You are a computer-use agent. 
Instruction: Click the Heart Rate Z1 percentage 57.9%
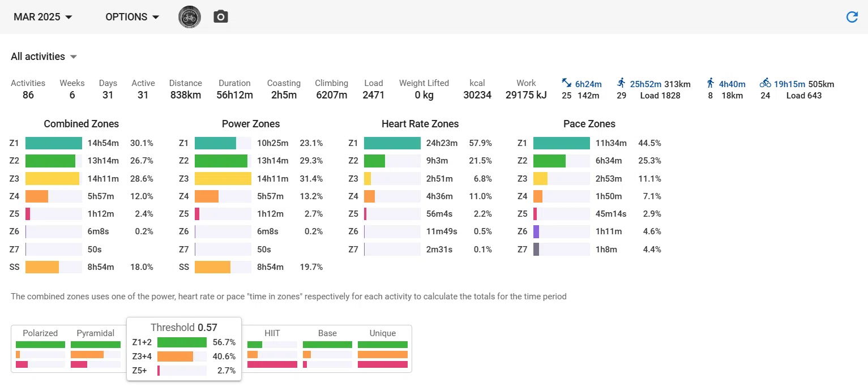481,143
